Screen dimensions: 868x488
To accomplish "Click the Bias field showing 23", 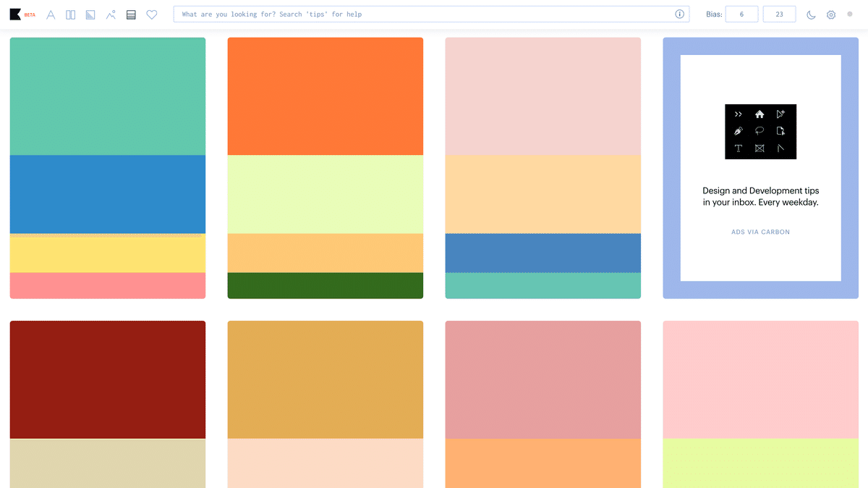I will (779, 14).
